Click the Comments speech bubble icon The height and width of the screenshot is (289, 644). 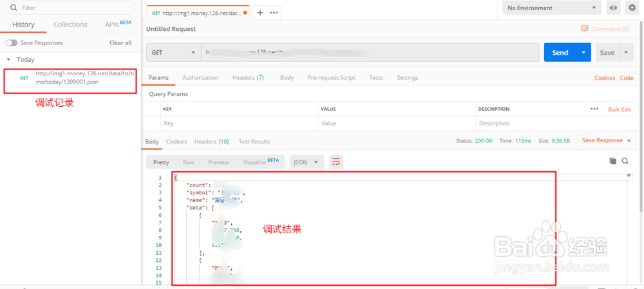(x=585, y=29)
